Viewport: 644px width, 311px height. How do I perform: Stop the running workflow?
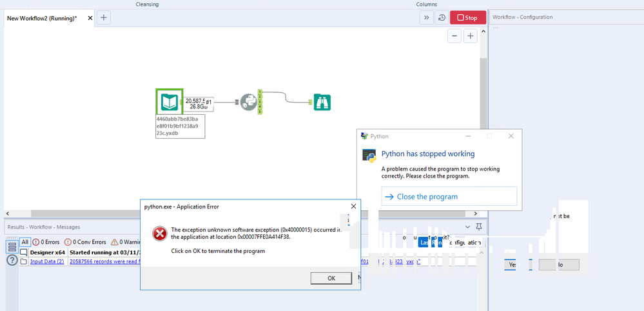point(468,17)
